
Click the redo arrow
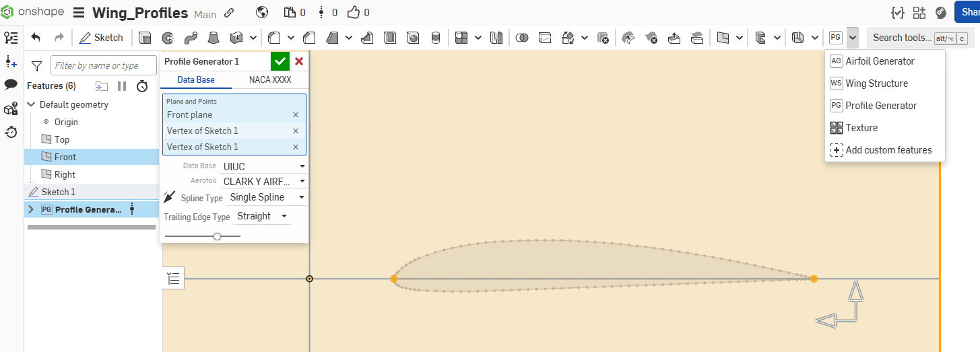point(59,38)
